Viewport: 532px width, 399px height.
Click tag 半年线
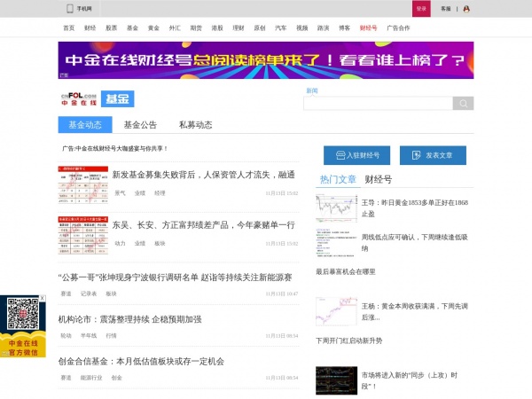pos(89,335)
